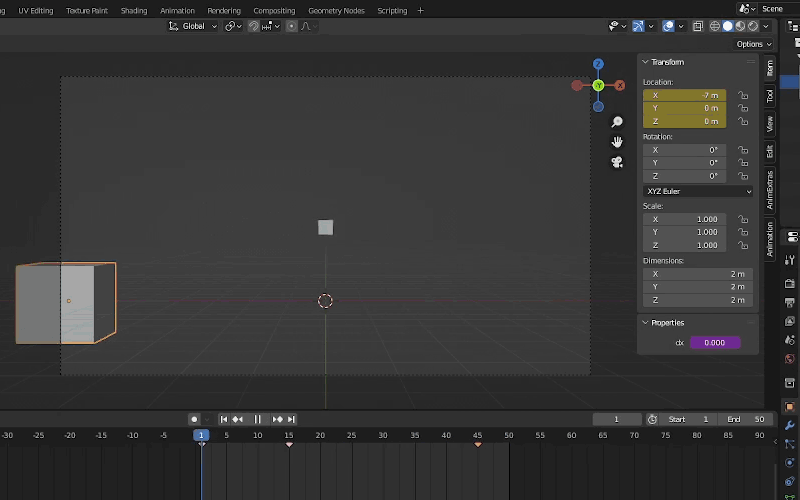Image resolution: width=800 pixels, height=500 pixels.
Task: Select rendered viewport shading
Action: (x=753, y=26)
